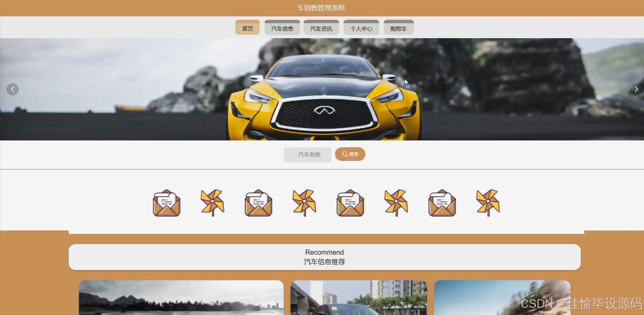Switch to the 汽车信息 tab
The width and height of the screenshot is (644, 315).
point(282,28)
